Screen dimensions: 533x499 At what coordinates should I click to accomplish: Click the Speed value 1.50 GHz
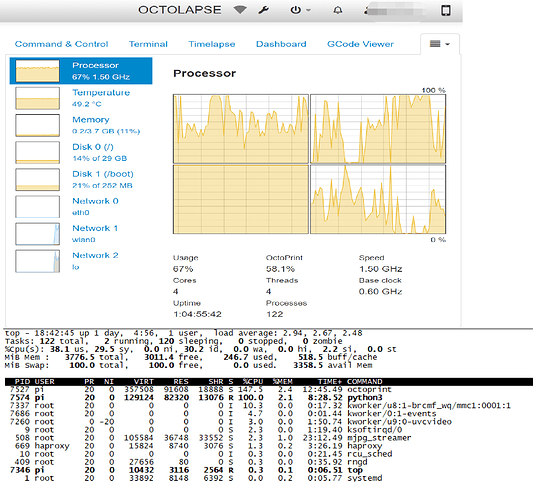[x=380, y=269]
